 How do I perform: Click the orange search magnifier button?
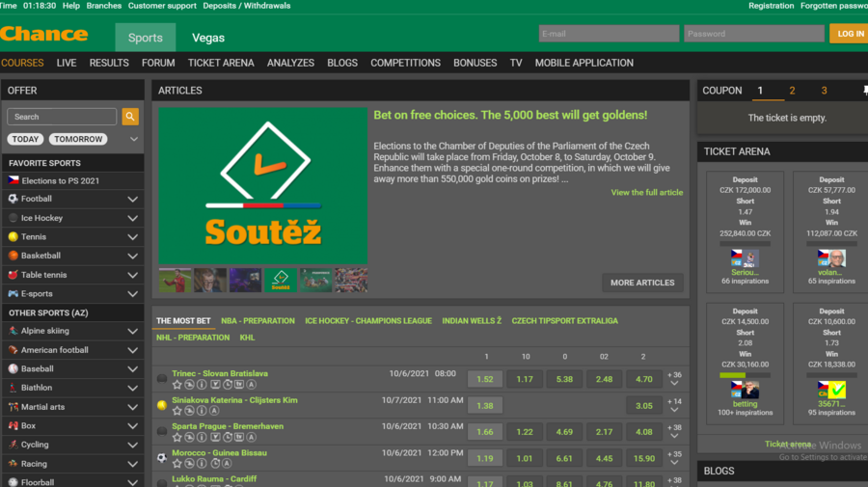coord(130,117)
